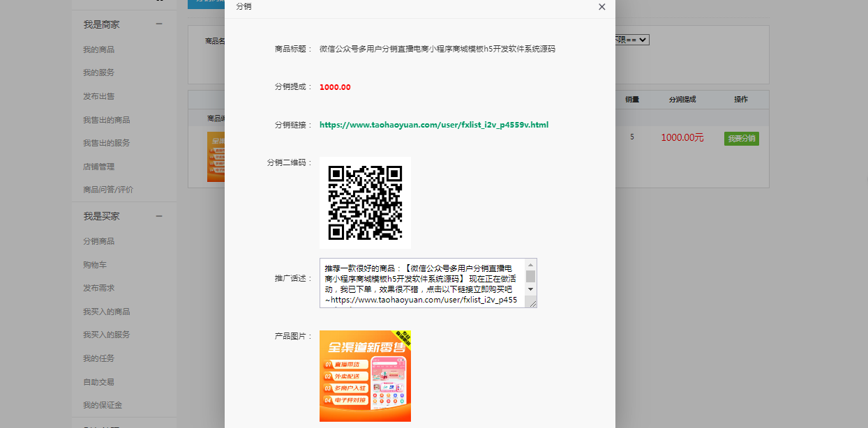The image size is (868, 428).
Task: Open 商品问答/评价 page
Action: point(108,190)
